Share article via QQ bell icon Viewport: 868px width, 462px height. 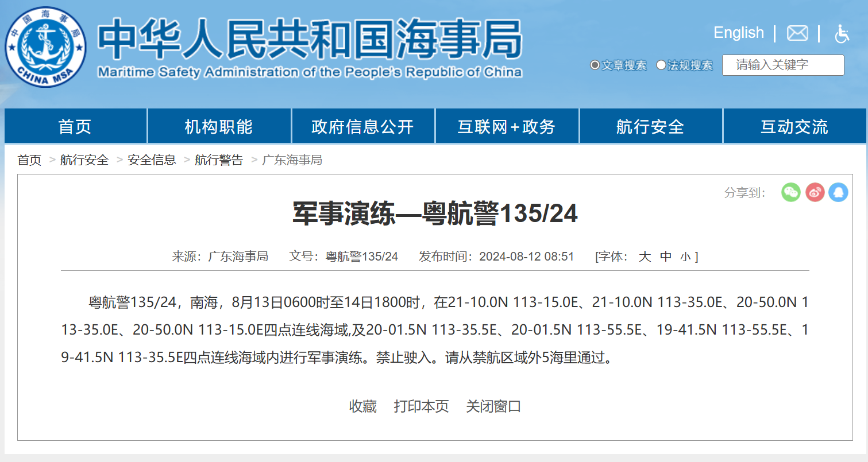(838, 192)
